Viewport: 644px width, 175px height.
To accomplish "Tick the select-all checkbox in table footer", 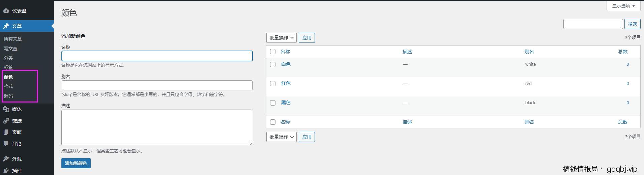I will point(273,122).
